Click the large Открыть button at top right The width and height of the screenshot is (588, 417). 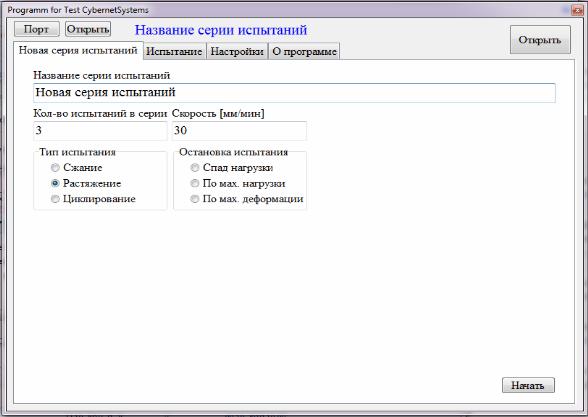coord(540,40)
